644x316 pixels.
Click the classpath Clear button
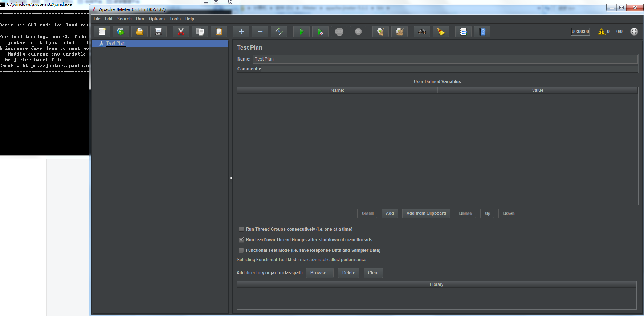tap(373, 273)
